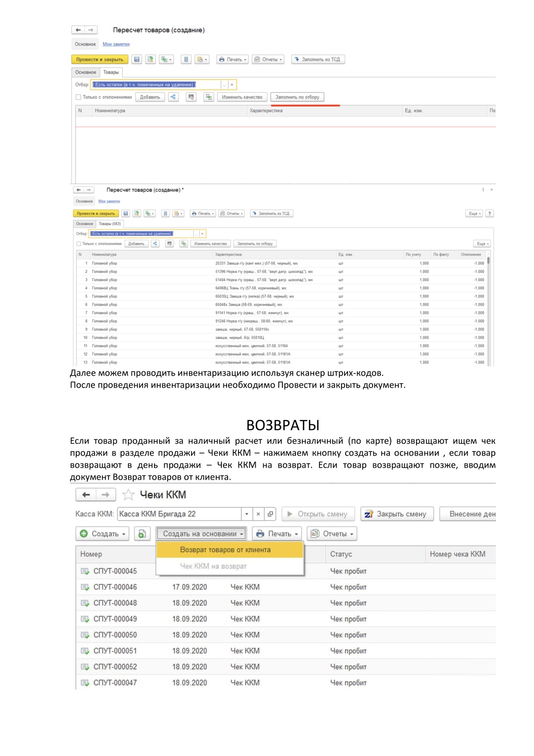
Task: Click share icon in second form's Товары toolbar
Action: point(155,243)
